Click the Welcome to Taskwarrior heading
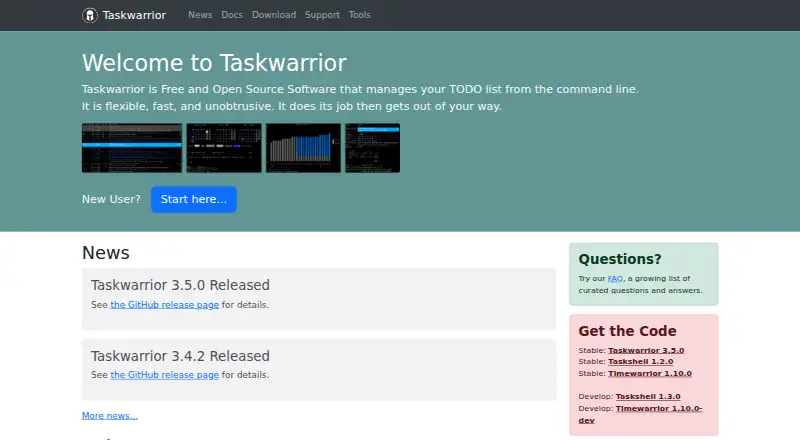Image resolution: width=800 pixels, height=440 pixels. tap(214, 63)
